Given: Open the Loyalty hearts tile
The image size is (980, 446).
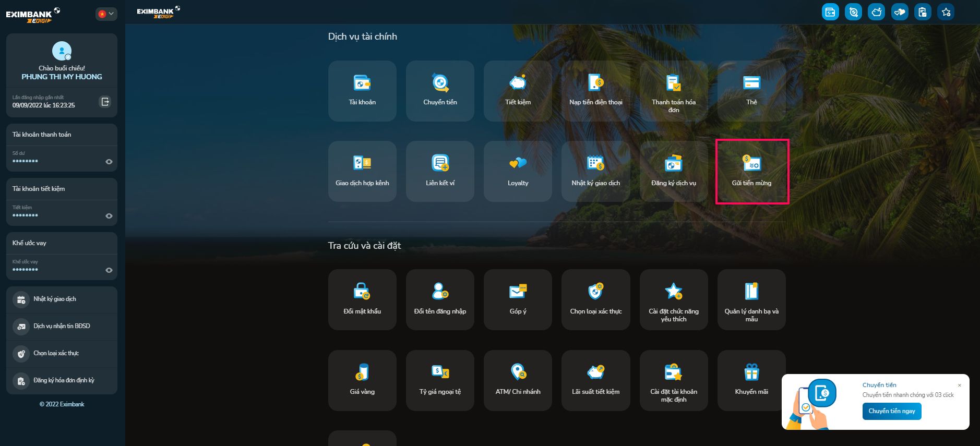Looking at the screenshot, I should 518,171.
